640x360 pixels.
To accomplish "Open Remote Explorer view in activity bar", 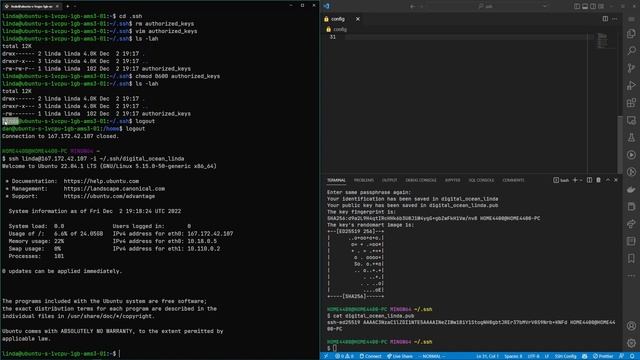I will [x=631, y=120].
